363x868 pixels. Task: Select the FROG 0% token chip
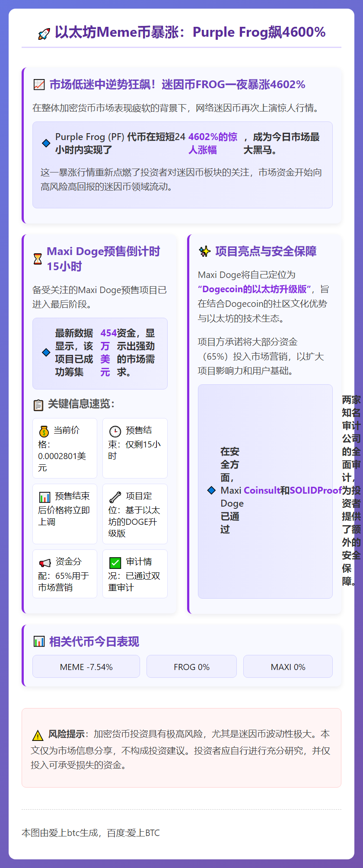click(191, 667)
